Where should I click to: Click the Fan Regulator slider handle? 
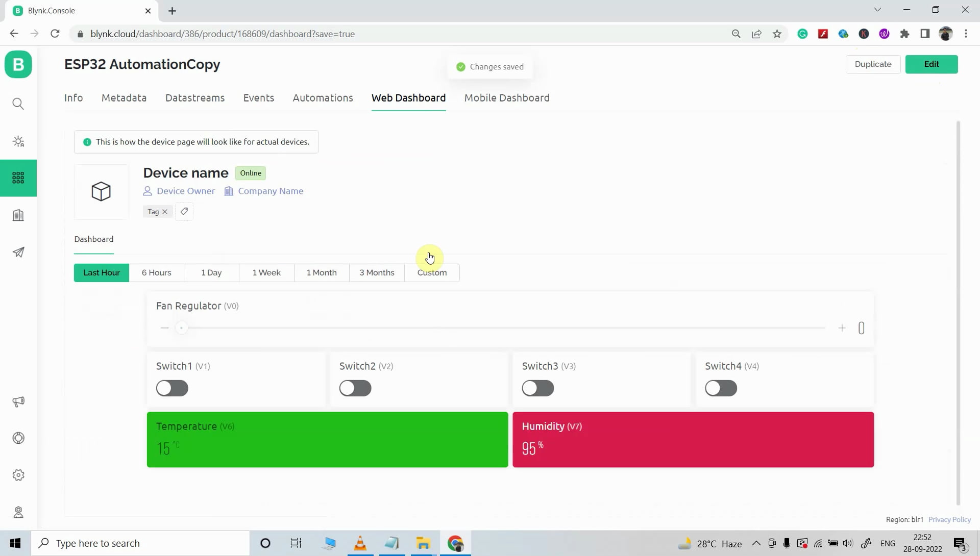182,328
